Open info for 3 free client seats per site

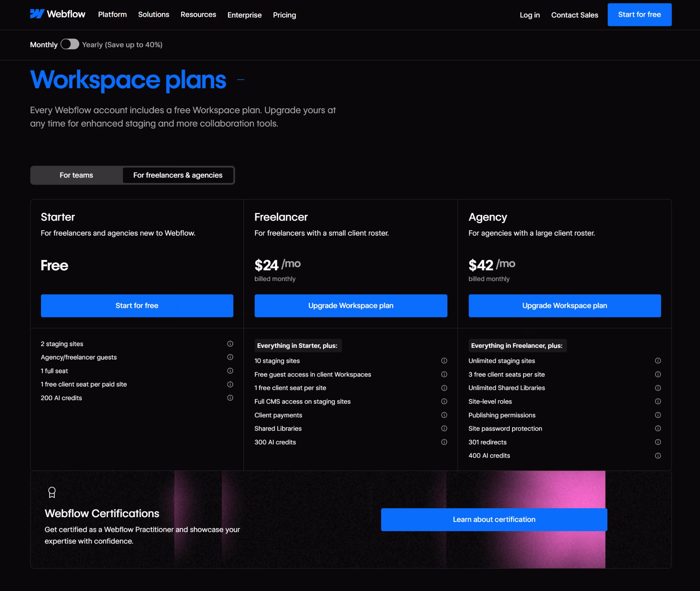658,374
